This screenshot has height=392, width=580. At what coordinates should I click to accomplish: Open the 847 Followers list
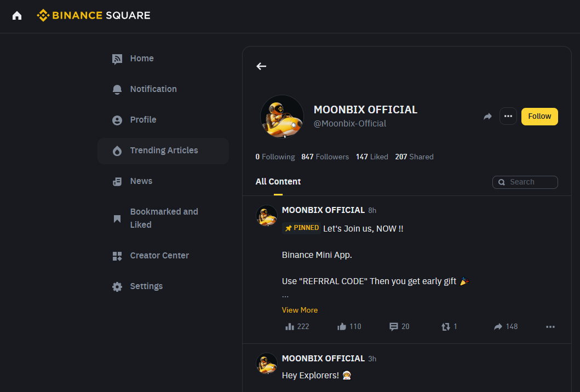325,157
